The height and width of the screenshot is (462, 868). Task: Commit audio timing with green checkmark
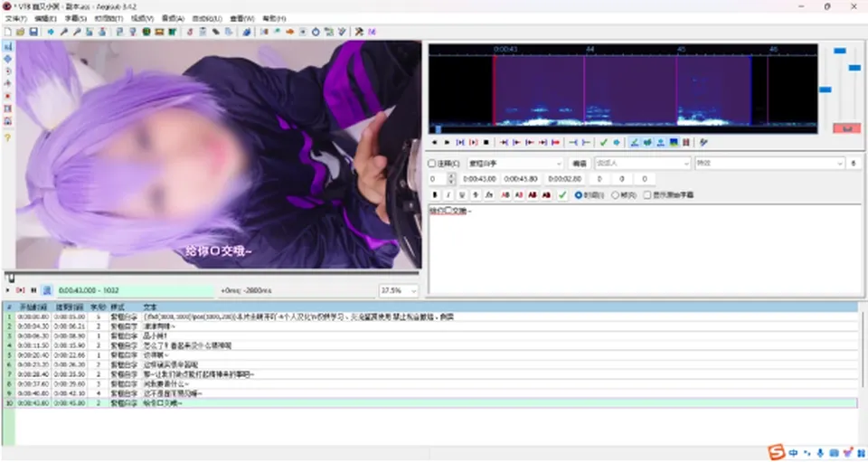pos(604,142)
